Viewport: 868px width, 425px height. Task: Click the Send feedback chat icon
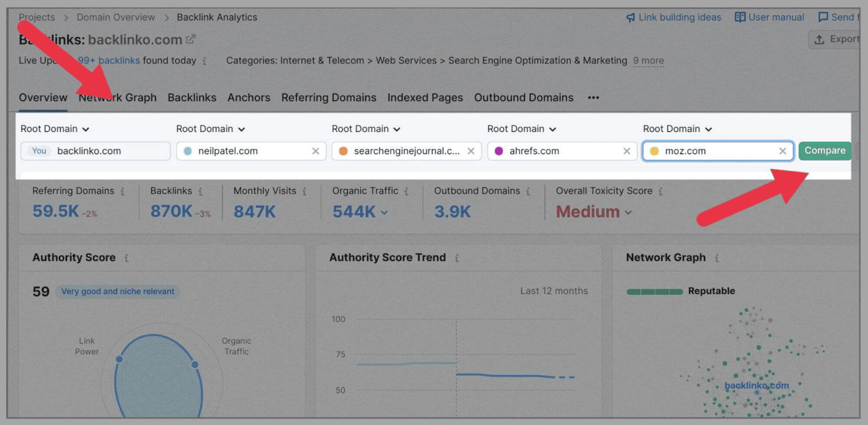pos(823,17)
